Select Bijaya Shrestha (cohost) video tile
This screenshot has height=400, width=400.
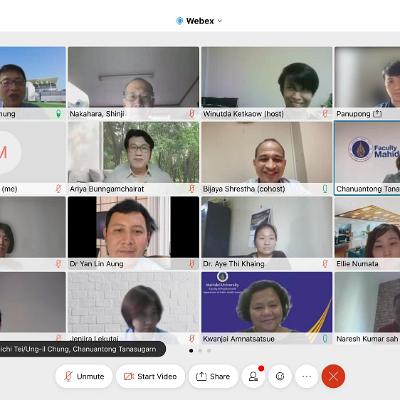pyautogui.click(x=267, y=158)
